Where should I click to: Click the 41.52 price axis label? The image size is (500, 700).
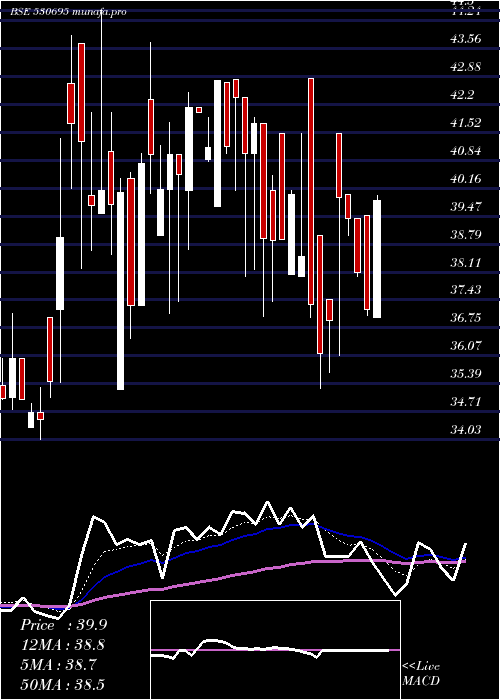(x=466, y=123)
